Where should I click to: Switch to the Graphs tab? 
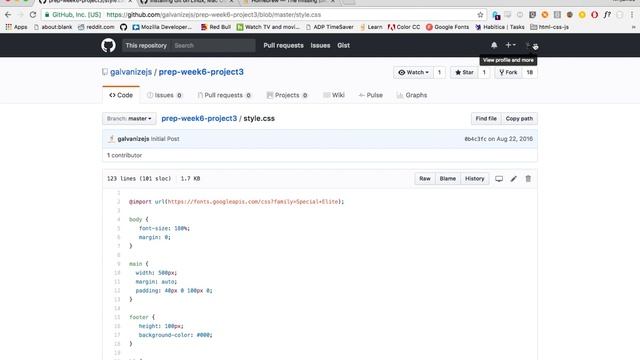click(x=412, y=95)
